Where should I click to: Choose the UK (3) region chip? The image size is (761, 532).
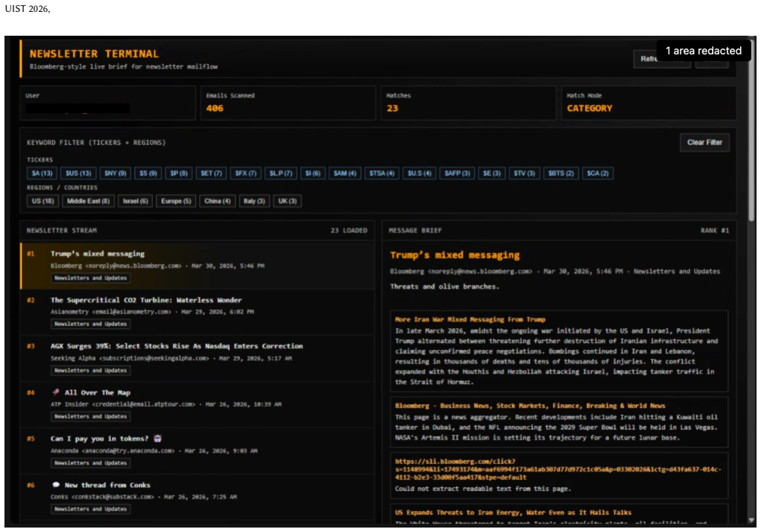(x=287, y=201)
